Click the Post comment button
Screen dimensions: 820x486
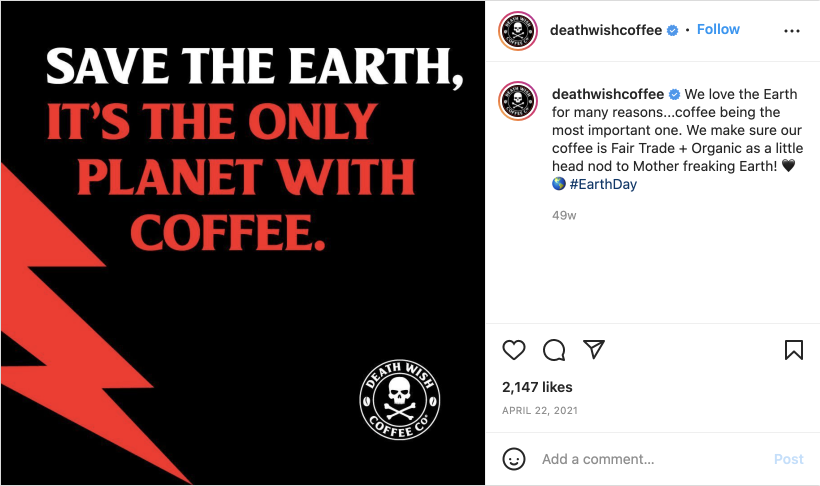click(x=788, y=459)
